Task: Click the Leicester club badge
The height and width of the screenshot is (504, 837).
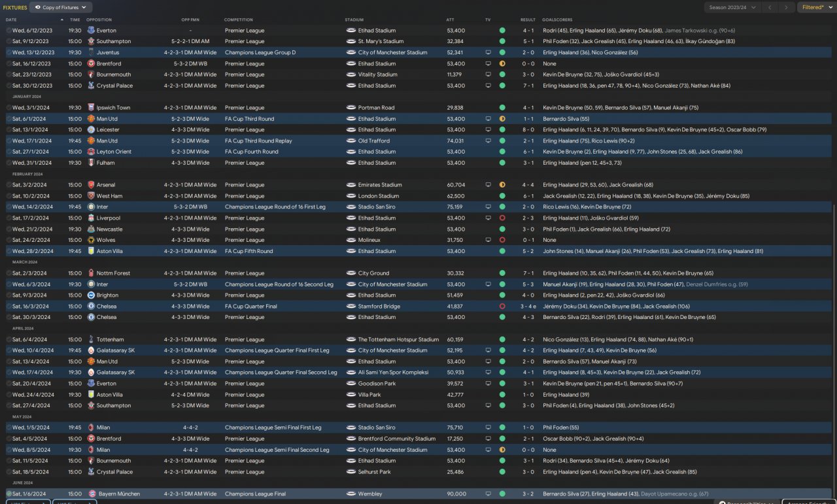Action: click(91, 129)
